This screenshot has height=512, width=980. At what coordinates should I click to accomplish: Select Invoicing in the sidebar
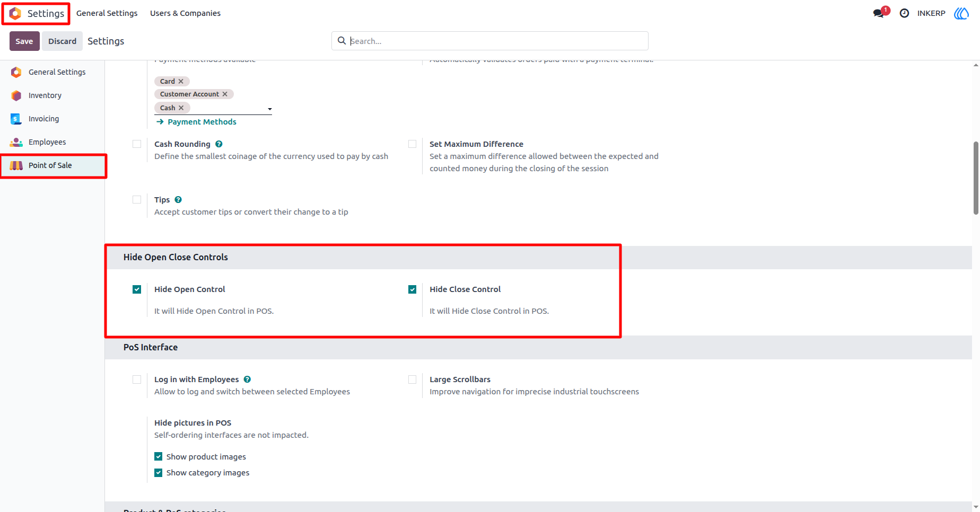52,119
